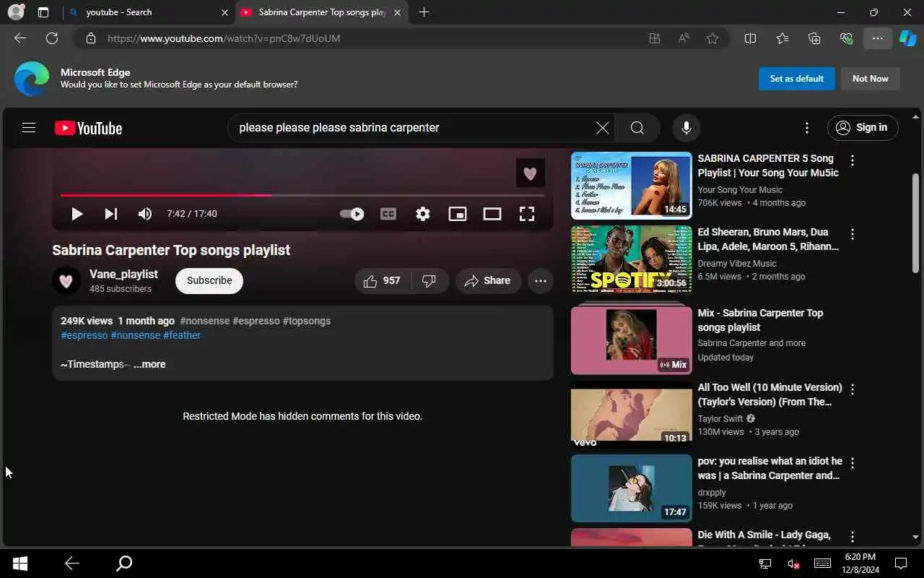Open Windows Start menu
Viewport: 924px width, 578px height.
(x=20, y=564)
